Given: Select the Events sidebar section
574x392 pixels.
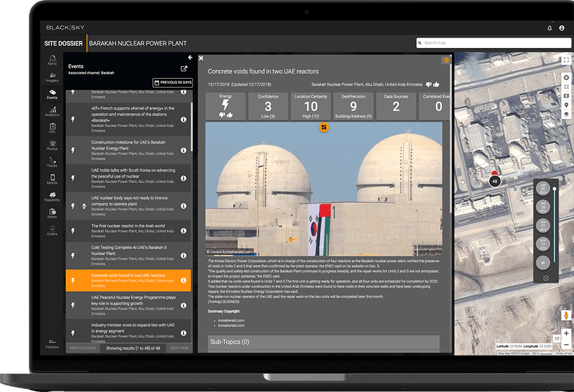Looking at the screenshot, I should (x=52, y=94).
